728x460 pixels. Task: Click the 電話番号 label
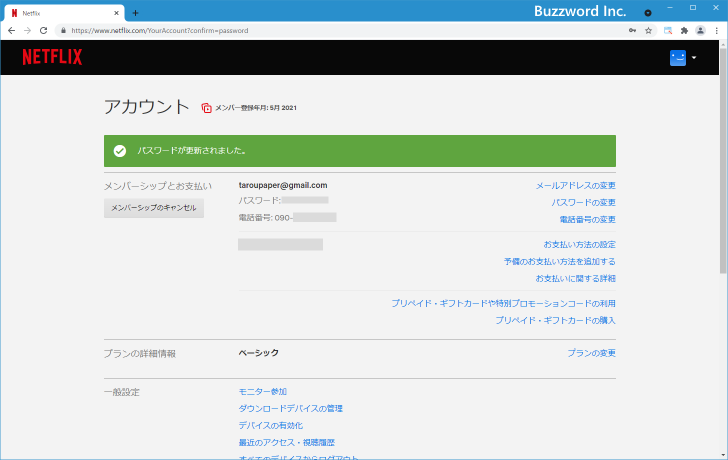(x=255, y=218)
